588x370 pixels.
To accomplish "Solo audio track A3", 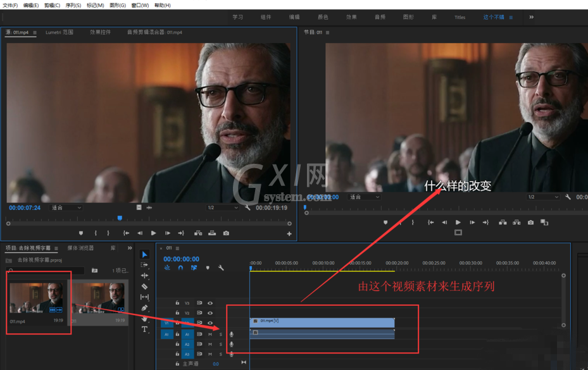I will [x=220, y=354].
